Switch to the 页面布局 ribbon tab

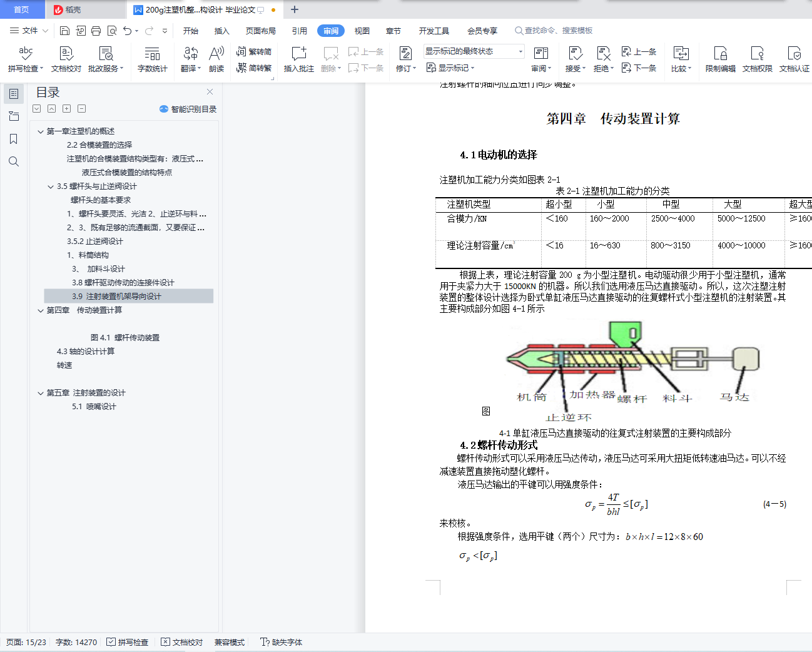(x=261, y=31)
